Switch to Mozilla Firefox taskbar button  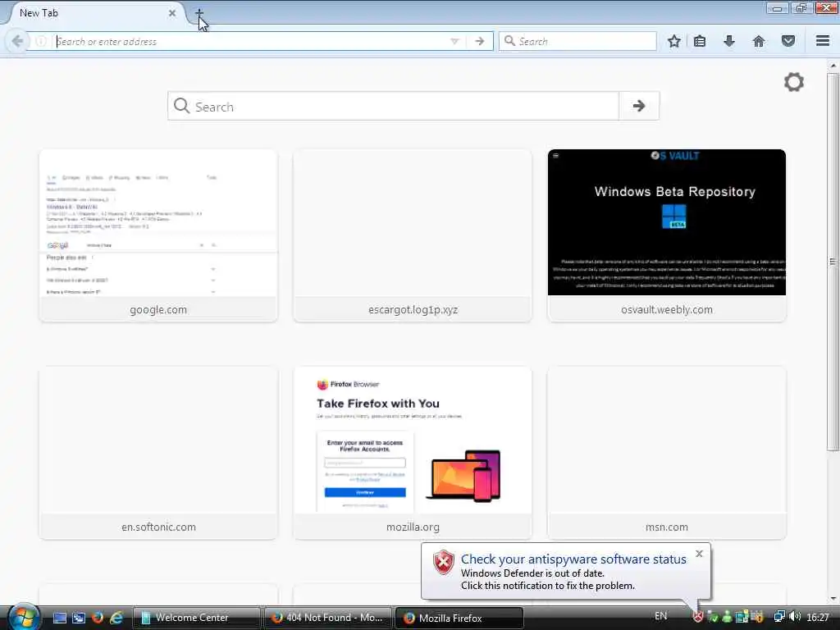[x=459, y=618]
